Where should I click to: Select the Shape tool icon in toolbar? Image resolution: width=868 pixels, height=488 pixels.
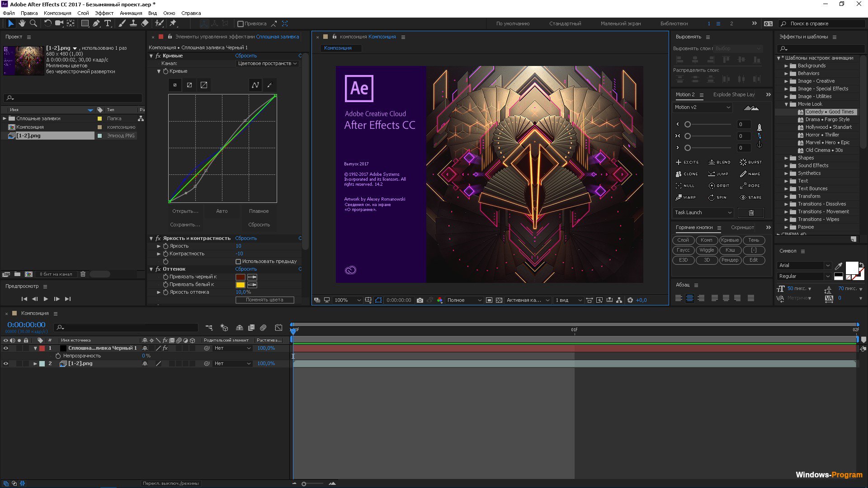pos(85,23)
